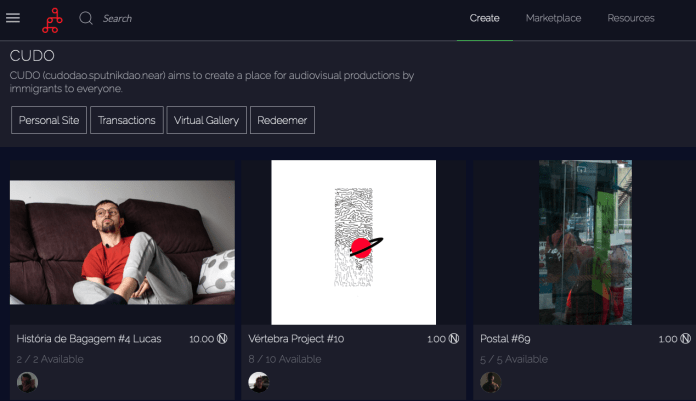Open the Vértebra Project artwork image
The height and width of the screenshot is (401, 696).
(353, 242)
